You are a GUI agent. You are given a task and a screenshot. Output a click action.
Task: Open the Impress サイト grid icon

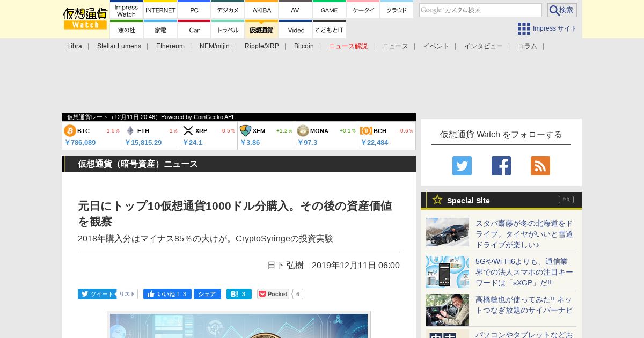click(x=524, y=28)
